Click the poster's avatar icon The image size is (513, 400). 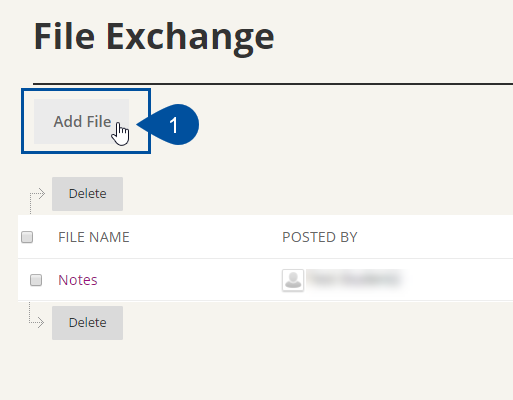pos(293,280)
